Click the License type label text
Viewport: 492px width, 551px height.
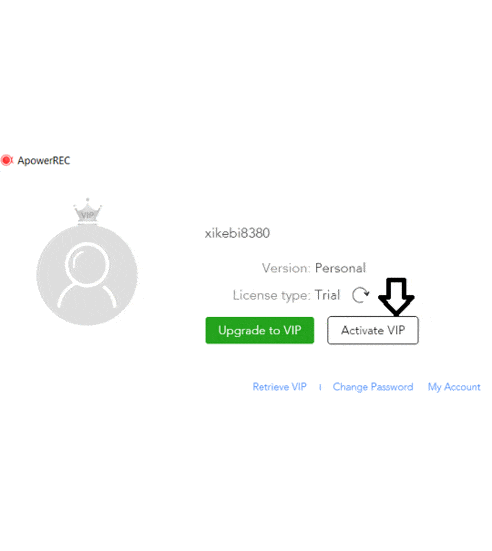(x=272, y=295)
